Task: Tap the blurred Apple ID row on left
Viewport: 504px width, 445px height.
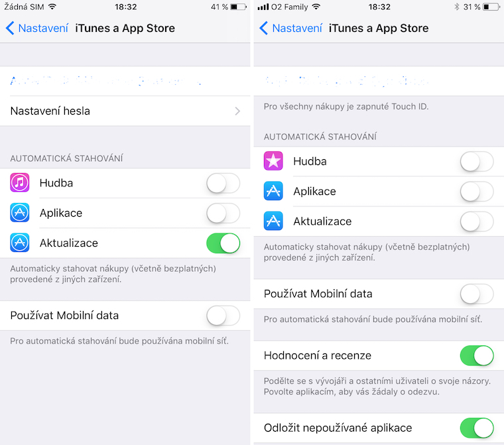Action: [125, 81]
